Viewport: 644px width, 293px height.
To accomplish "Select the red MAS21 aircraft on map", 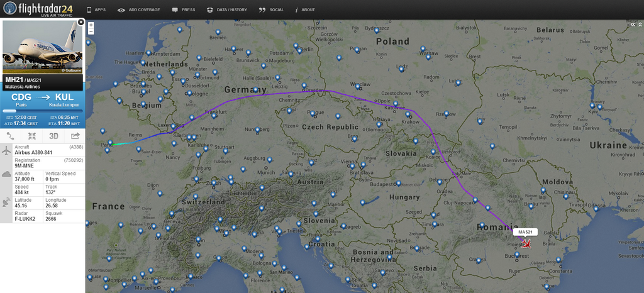I will [526, 244].
